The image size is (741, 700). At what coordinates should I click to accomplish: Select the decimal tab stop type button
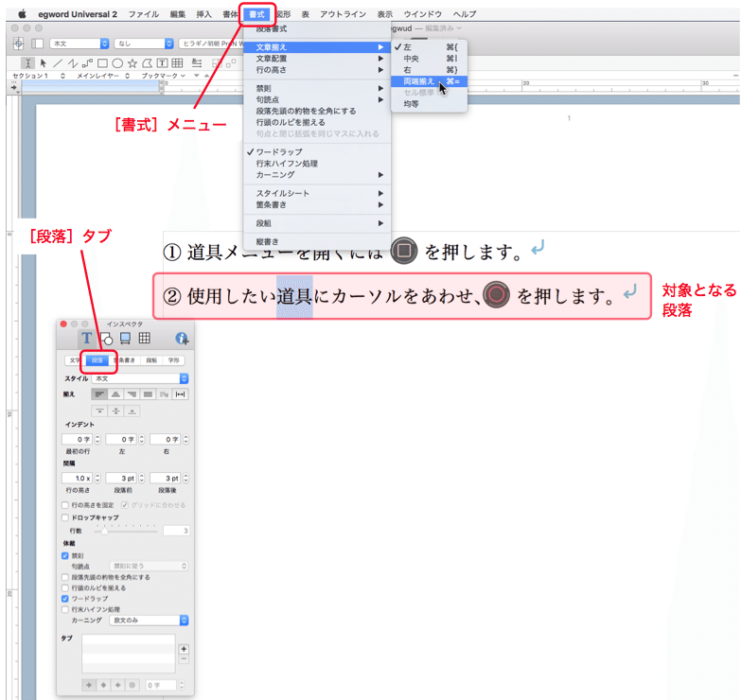pos(132,685)
